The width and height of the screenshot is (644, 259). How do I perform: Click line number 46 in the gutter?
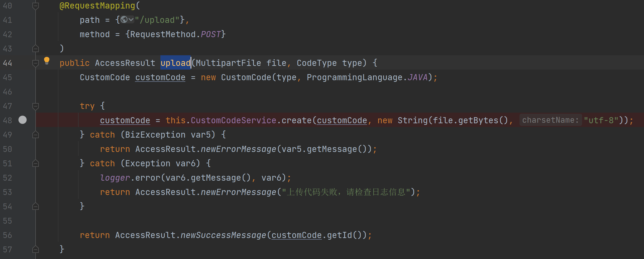(x=7, y=92)
